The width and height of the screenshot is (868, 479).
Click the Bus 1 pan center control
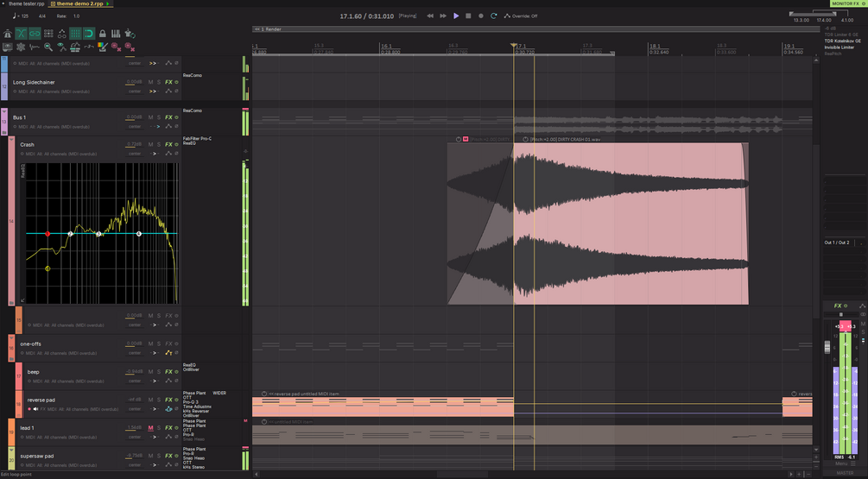point(135,126)
